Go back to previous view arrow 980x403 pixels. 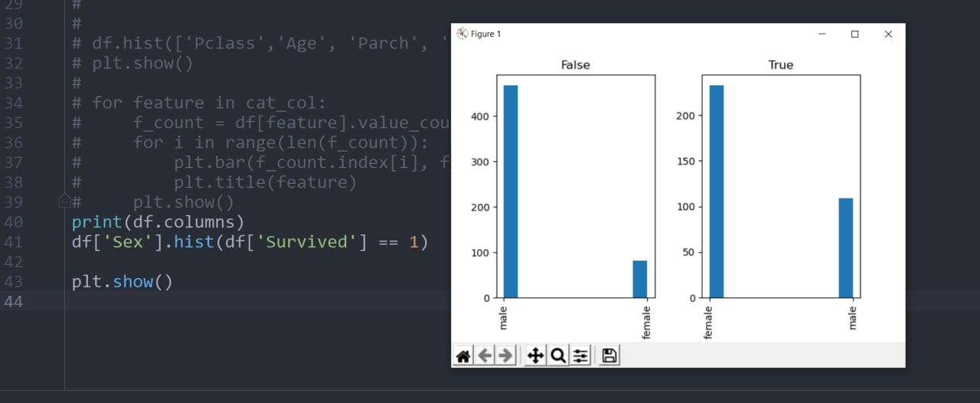click(x=485, y=355)
